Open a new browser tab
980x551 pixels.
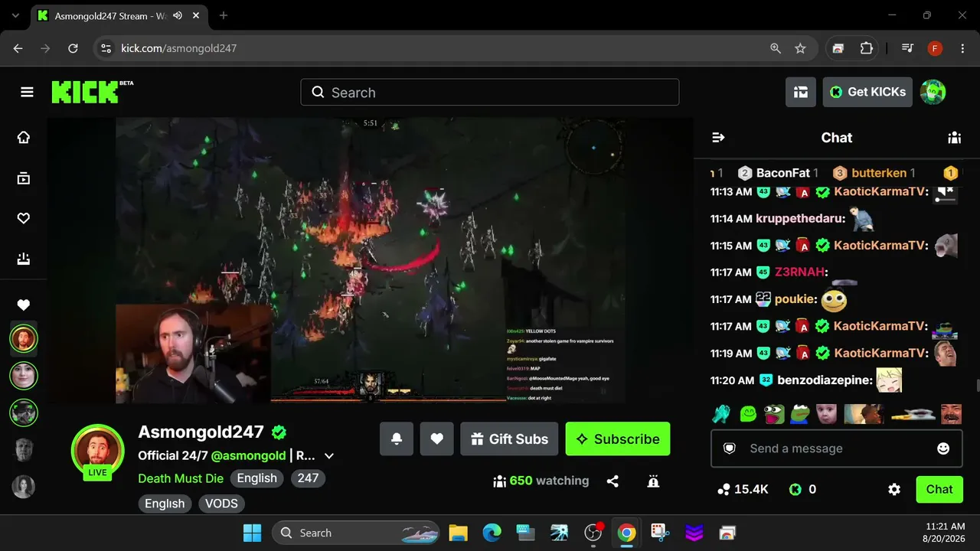point(224,15)
